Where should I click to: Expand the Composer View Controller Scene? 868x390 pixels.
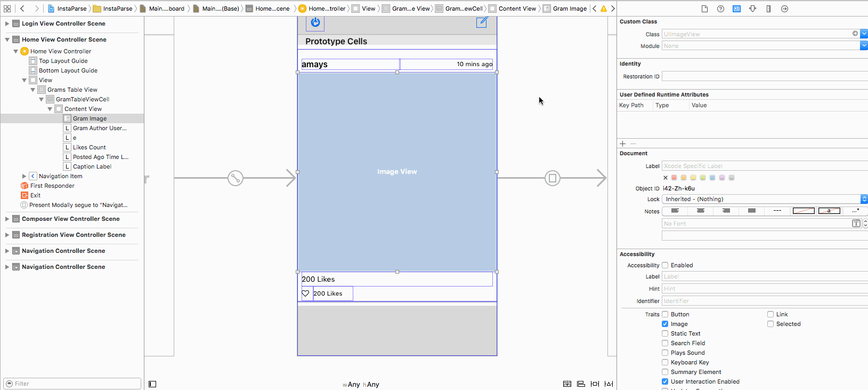coord(7,219)
